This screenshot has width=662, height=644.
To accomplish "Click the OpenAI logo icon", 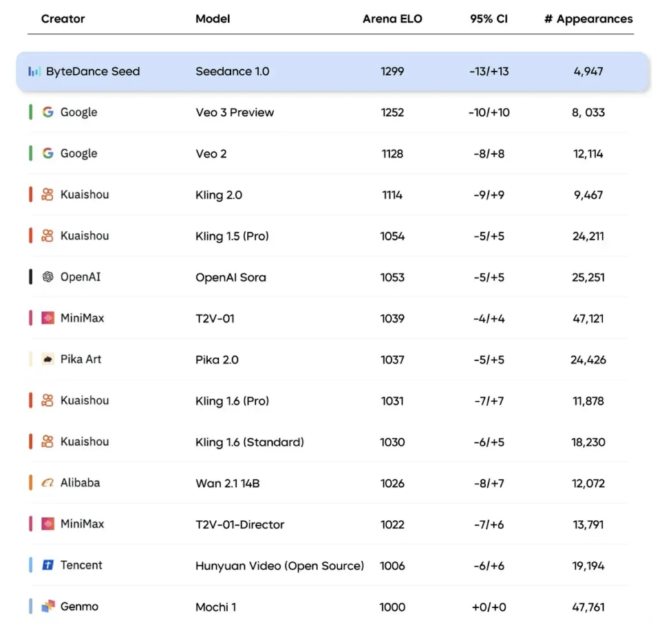I will tap(48, 277).
